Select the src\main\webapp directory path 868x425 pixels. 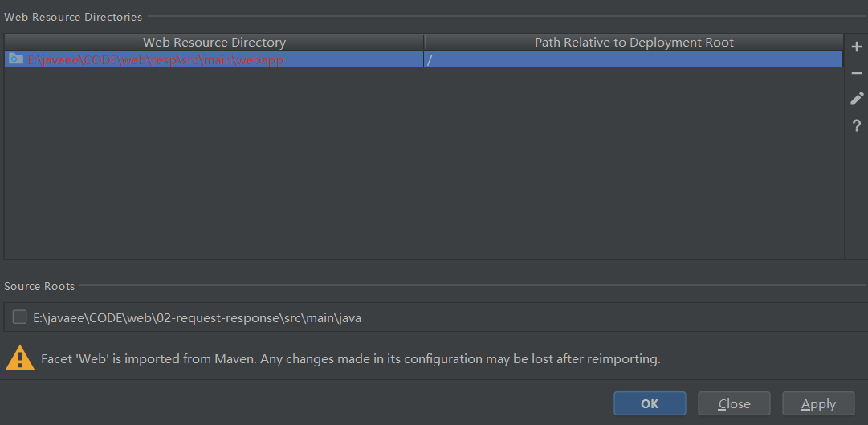(156, 59)
